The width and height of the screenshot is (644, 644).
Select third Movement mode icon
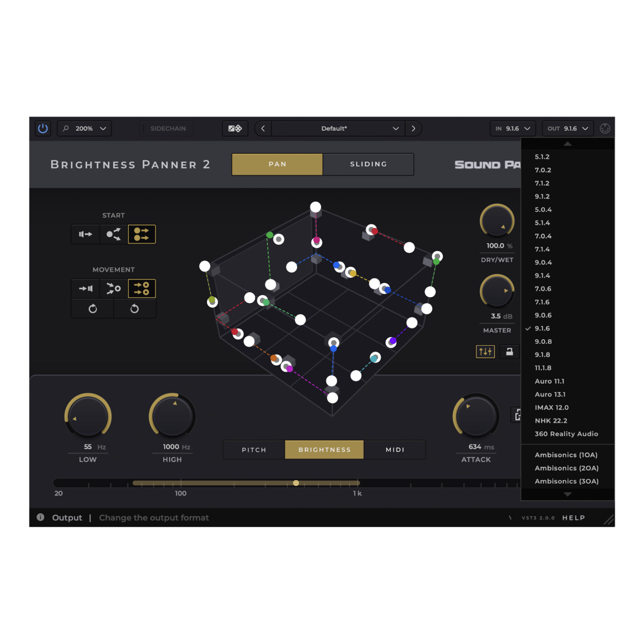pyautogui.click(x=142, y=289)
